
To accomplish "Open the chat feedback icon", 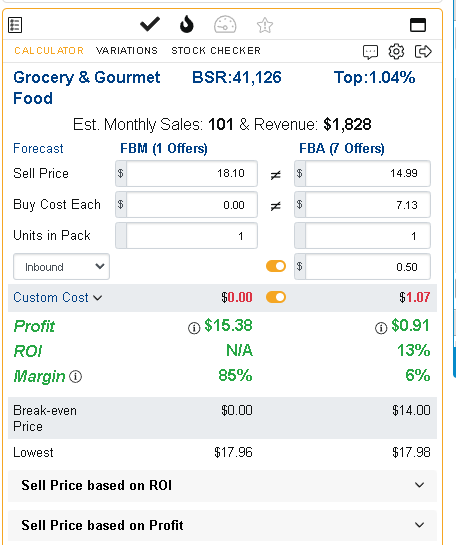I will pos(370,52).
